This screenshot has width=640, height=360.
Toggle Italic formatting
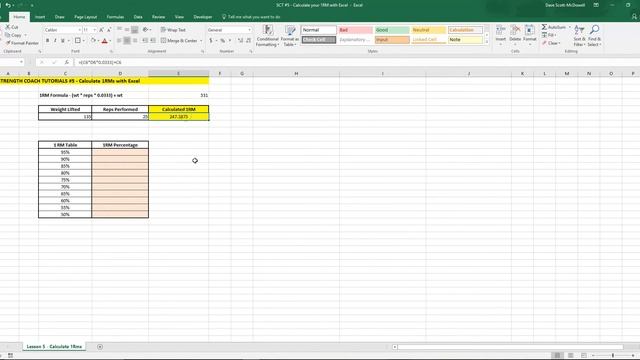pyautogui.click(x=55, y=41)
